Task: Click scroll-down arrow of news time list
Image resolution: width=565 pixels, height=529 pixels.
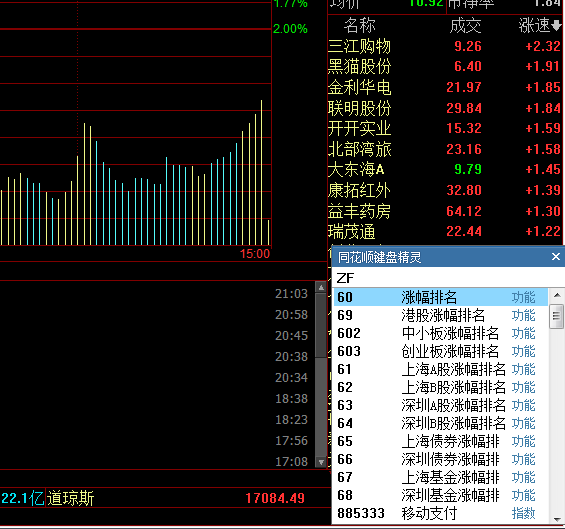Action: (321, 462)
